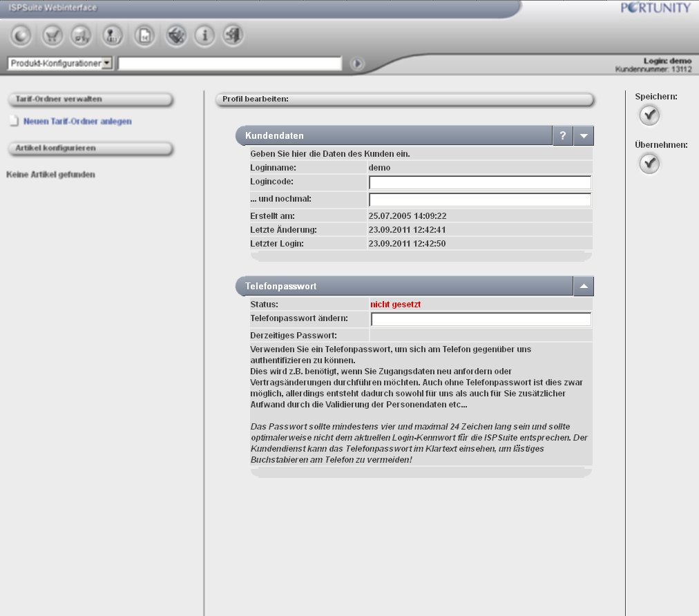Click the crescent moon home icon
699x616 pixels.
[x=21, y=35]
